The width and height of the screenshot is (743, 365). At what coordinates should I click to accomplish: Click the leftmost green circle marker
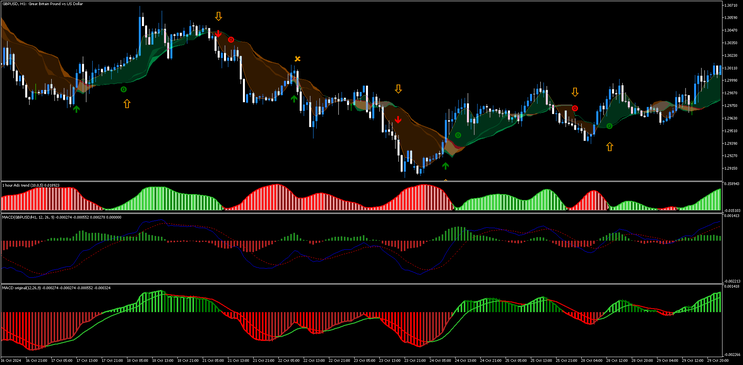click(124, 89)
